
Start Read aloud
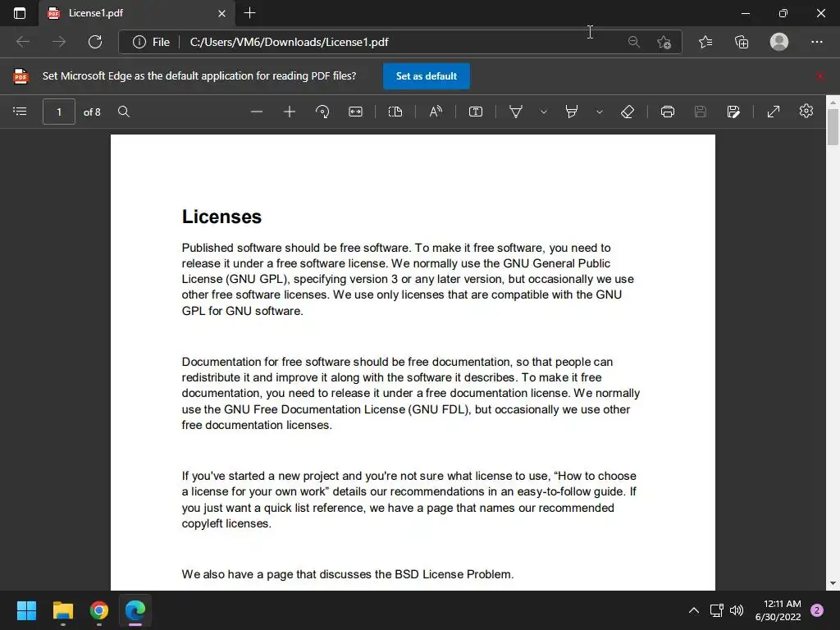436,112
